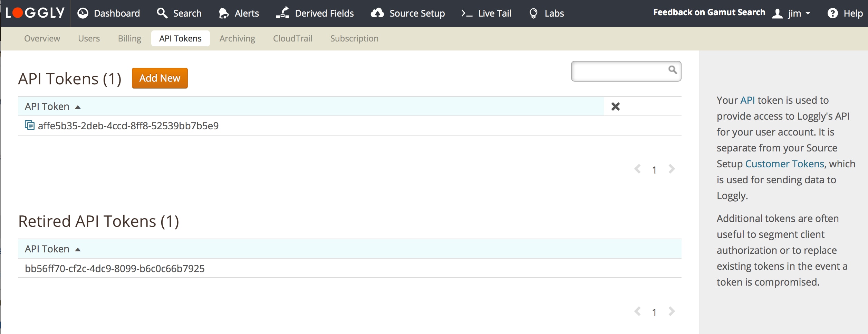Click the Loggly logo

click(35, 13)
